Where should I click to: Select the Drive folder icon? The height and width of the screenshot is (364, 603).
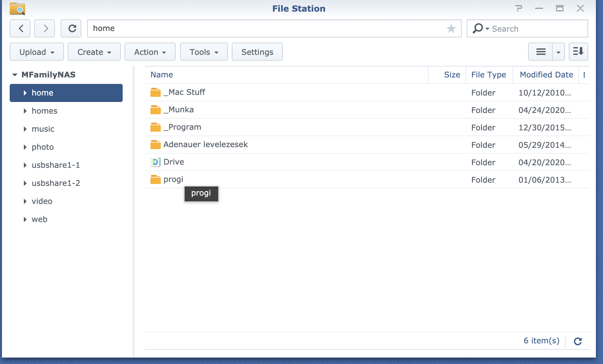click(x=156, y=162)
